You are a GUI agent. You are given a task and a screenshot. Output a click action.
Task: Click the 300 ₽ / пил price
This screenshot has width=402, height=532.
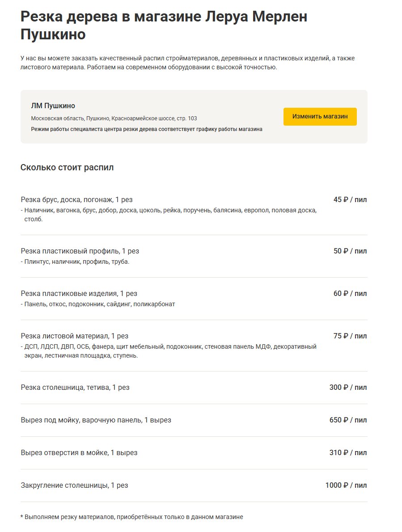[348, 388]
